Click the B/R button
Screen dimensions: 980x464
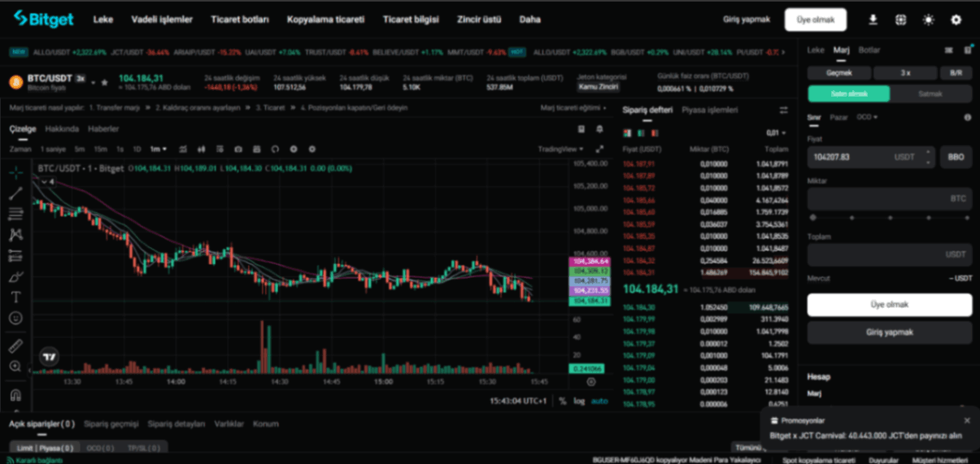pyautogui.click(x=956, y=72)
